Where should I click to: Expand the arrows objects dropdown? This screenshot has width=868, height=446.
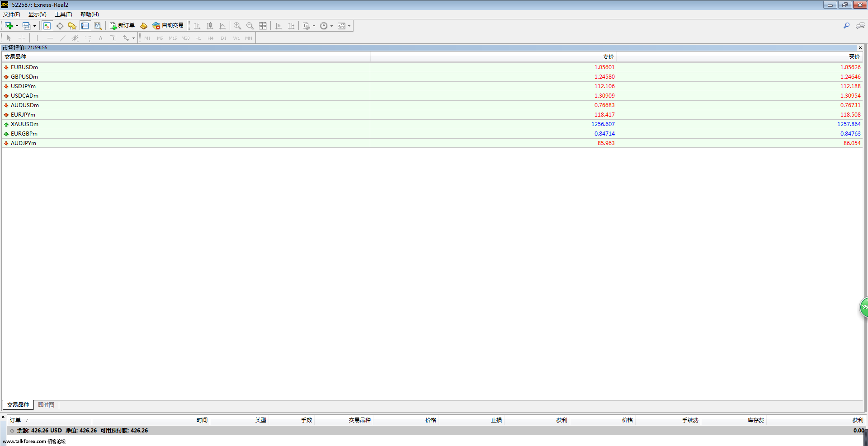tap(133, 38)
